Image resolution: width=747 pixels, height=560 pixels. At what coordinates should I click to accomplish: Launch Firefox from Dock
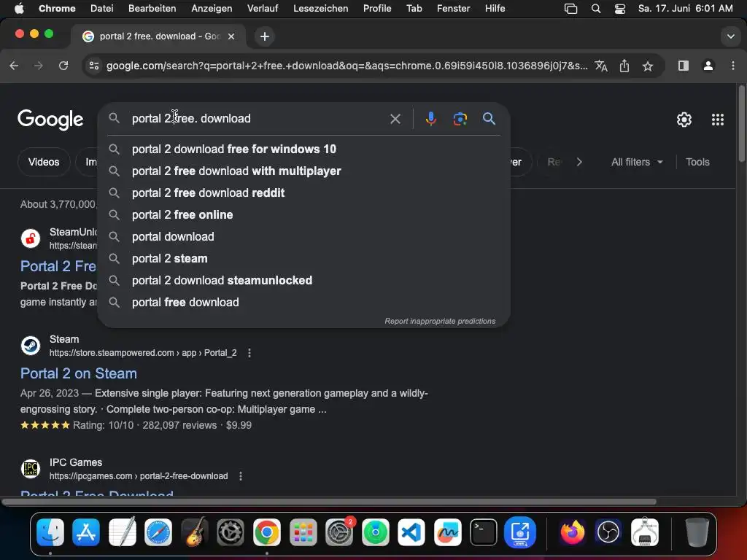[x=573, y=532]
